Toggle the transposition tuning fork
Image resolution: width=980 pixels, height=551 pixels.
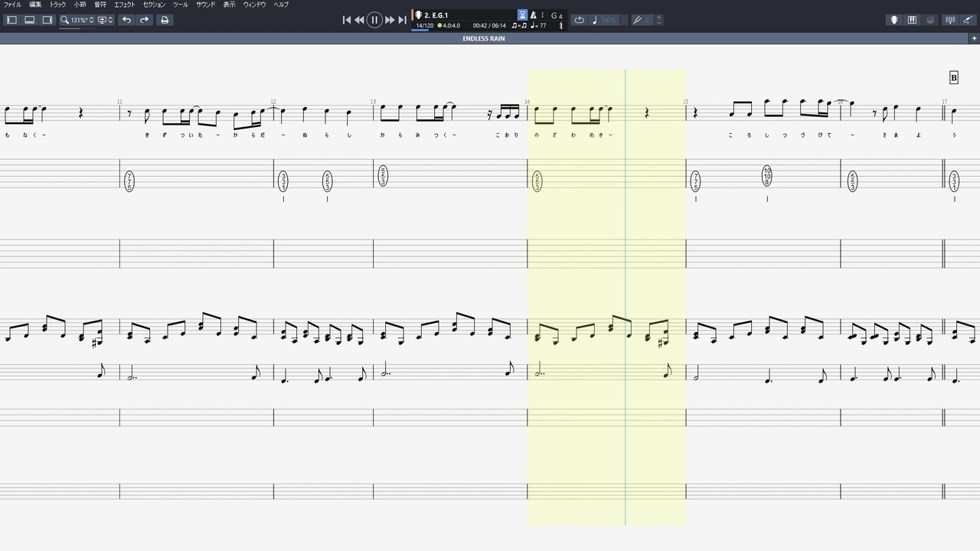(637, 20)
